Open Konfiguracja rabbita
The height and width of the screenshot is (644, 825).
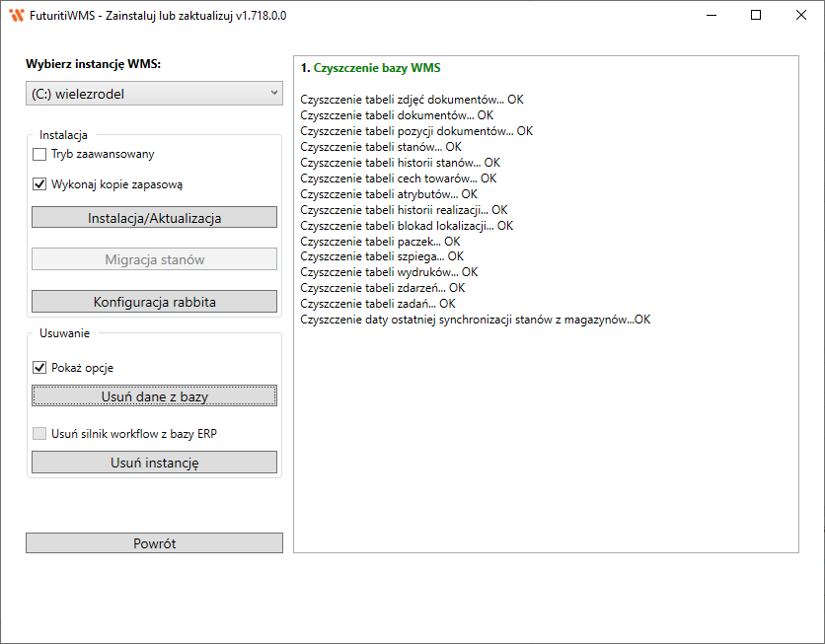coord(154,301)
